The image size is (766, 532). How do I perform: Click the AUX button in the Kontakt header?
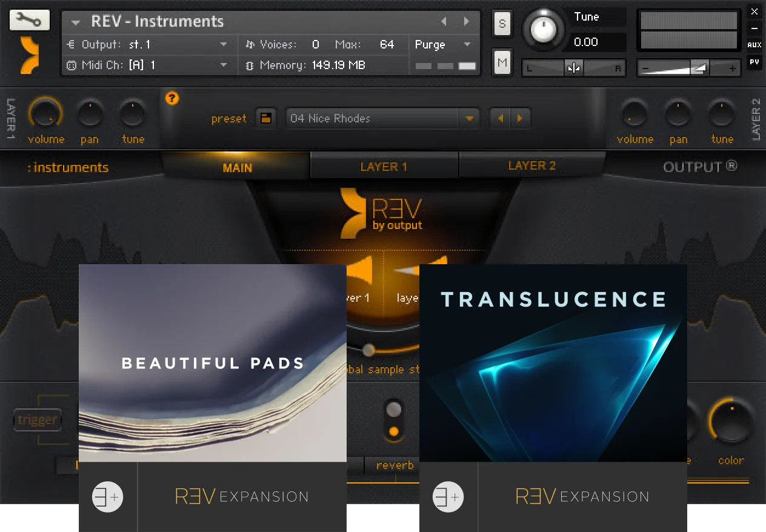(x=755, y=44)
